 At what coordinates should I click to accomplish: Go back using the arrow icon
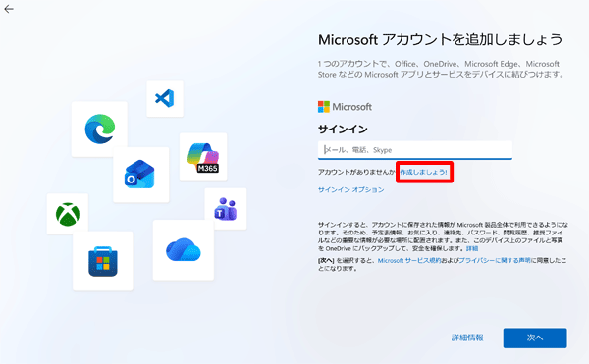(9, 9)
